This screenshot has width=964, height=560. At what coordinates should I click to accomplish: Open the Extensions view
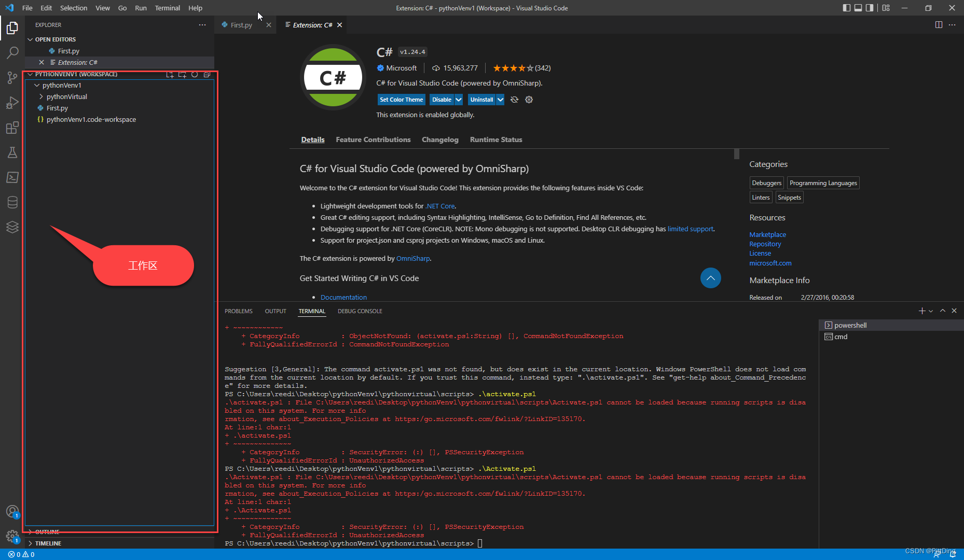[x=12, y=128]
